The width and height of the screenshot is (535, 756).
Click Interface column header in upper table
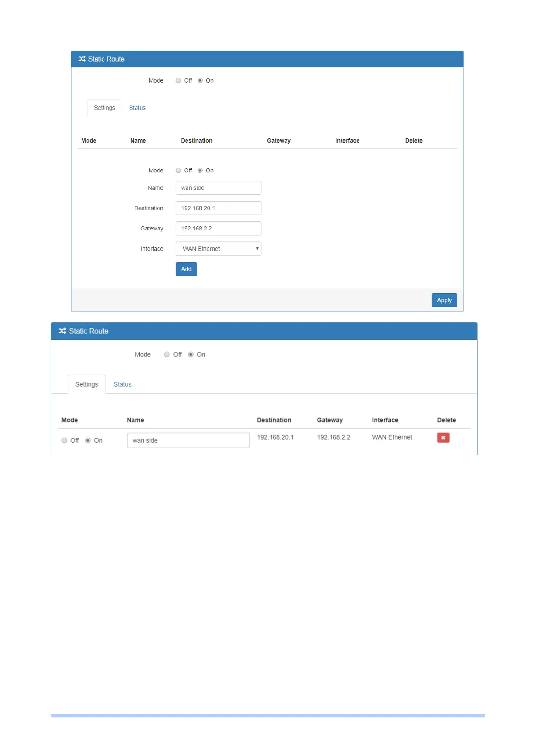coord(347,141)
